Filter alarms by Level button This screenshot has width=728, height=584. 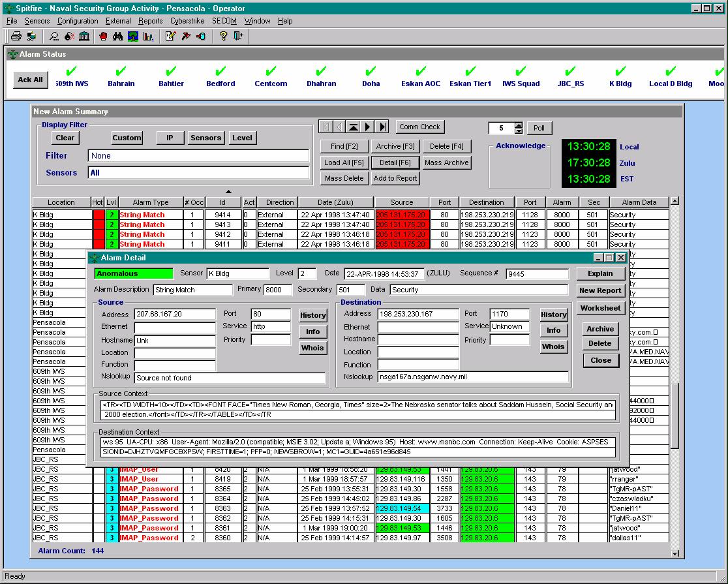243,138
